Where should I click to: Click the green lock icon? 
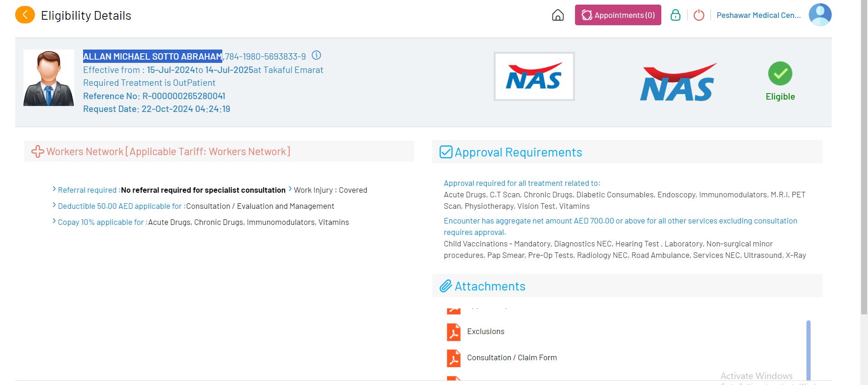click(x=675, y=15)
